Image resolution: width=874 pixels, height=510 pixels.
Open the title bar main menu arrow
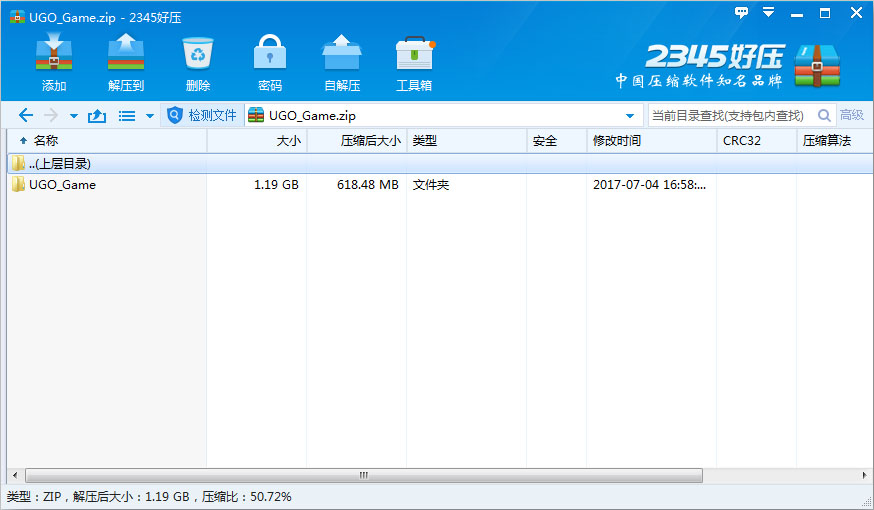[x=769, y=12]
